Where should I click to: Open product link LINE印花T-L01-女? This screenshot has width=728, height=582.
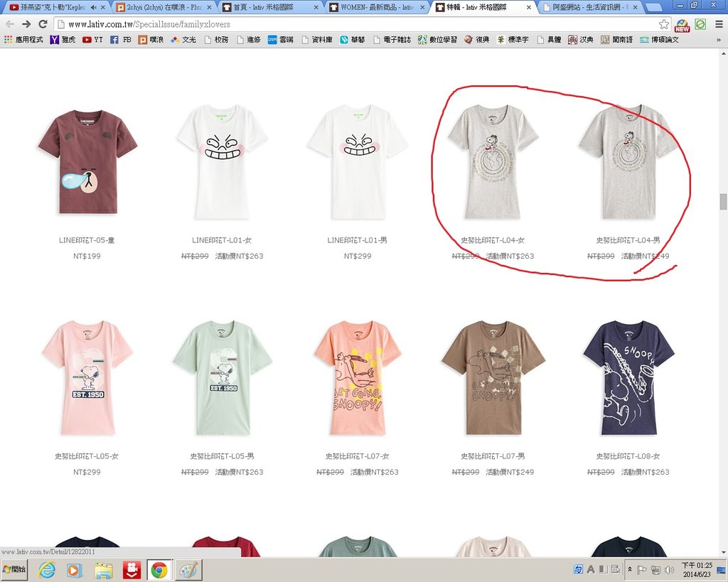(x=222, y=240)
